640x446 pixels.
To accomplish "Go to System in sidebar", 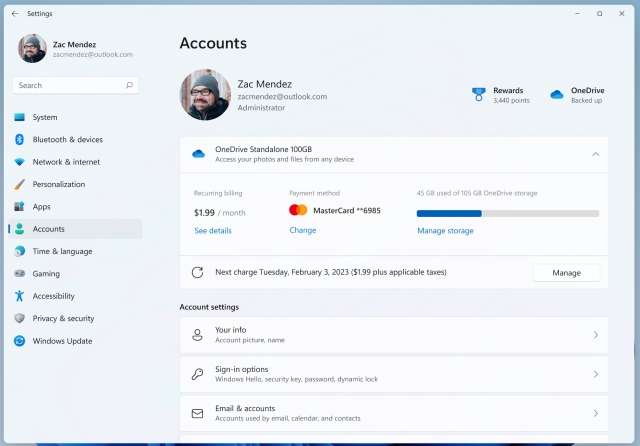I will (45, 117).
